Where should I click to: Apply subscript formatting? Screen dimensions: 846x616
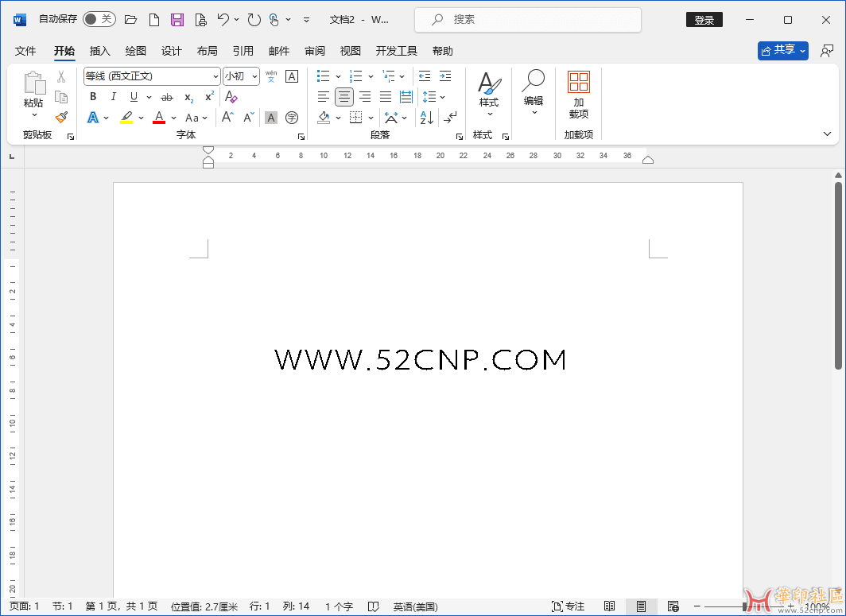[x=188, y=97]
